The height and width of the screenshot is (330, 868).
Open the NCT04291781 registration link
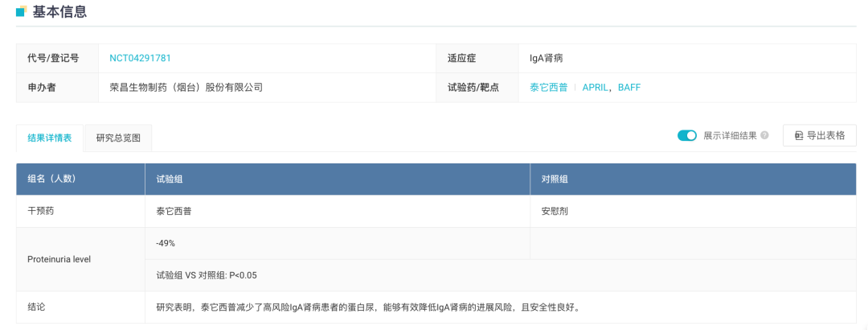coord(140,58)
